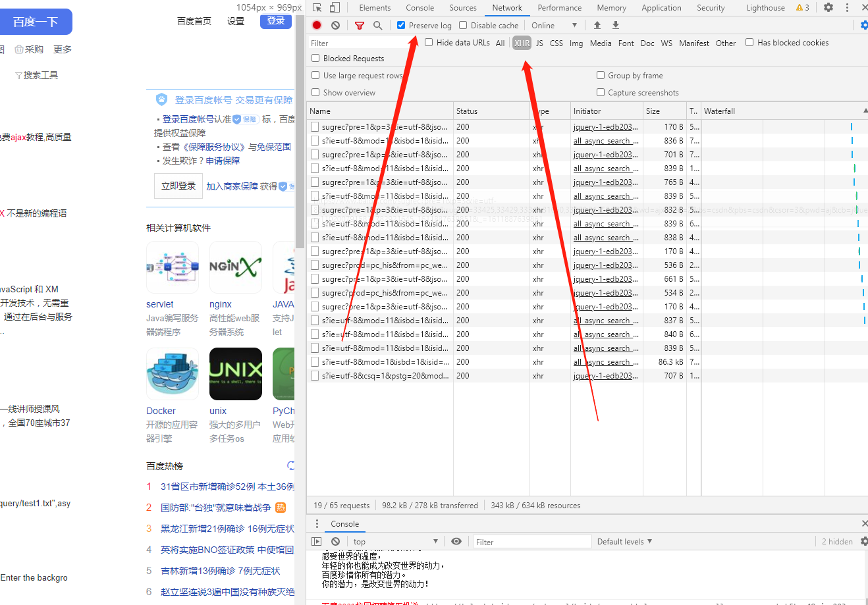Click the 立即登录 button

click(x=178, y=185)
